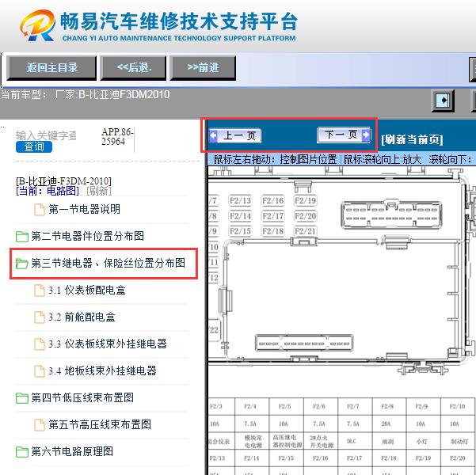476x475 pixels.
Task: Click fuse label F2/14 in diagram
Action: pyautogui.click(x=241, y=216)
